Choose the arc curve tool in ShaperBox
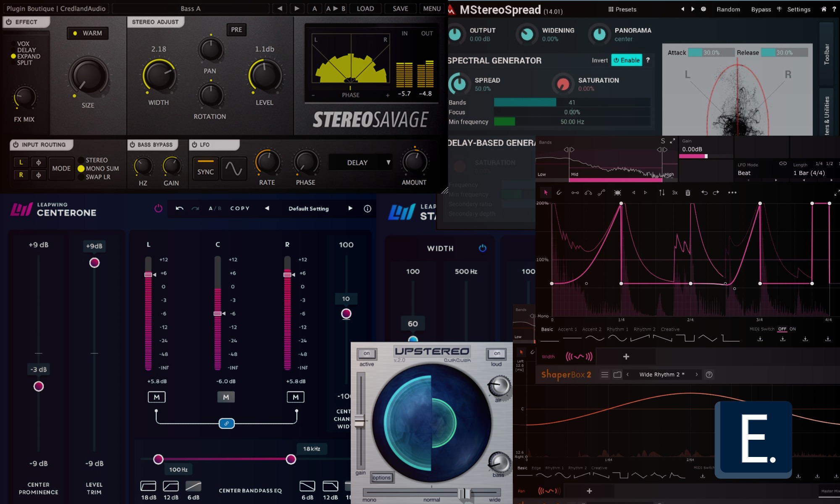 pos(588,193)
